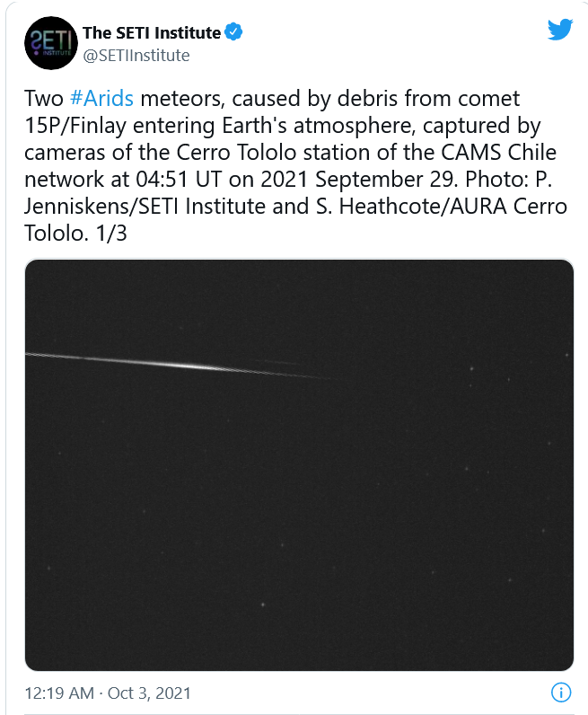
Task: Click the word "Two" starting the tweet
Action: (x=43, y=98)
